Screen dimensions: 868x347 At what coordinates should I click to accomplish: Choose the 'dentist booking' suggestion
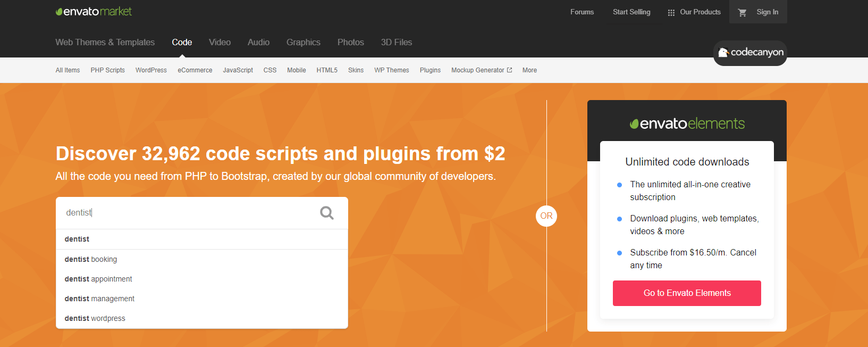click(202, 259)
